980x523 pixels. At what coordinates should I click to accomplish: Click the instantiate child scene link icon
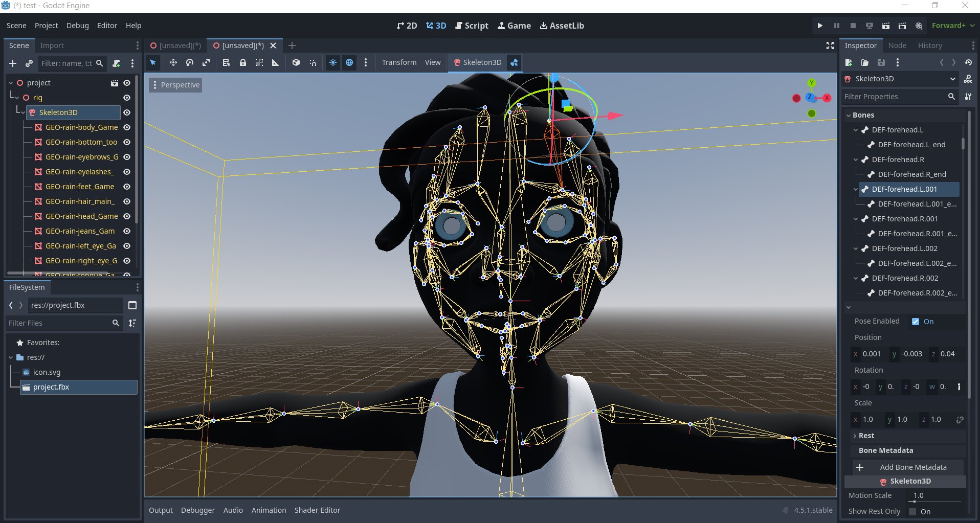click(29, 63)
